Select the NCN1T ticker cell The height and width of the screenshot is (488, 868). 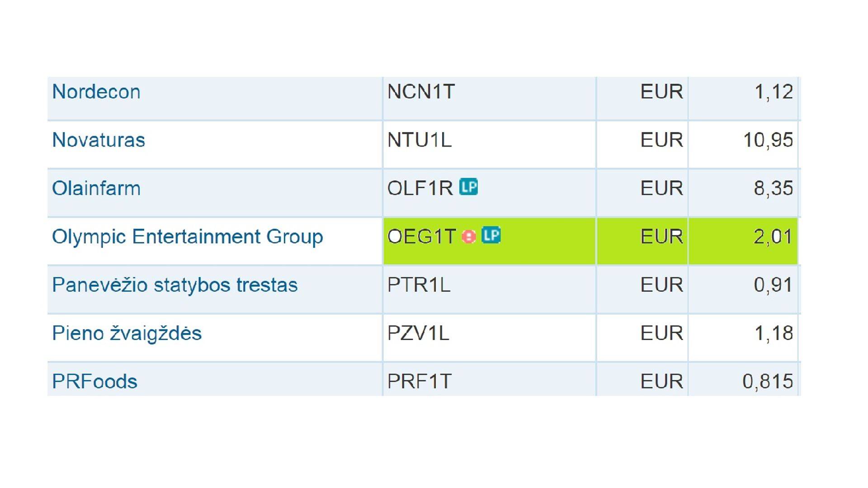coord(421,92)
